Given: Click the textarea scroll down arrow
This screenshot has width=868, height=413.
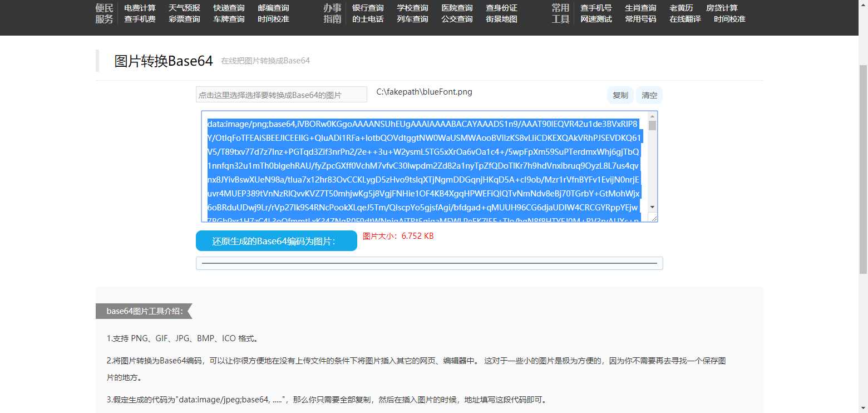Looking at the screenshot, I should point(652,207).
